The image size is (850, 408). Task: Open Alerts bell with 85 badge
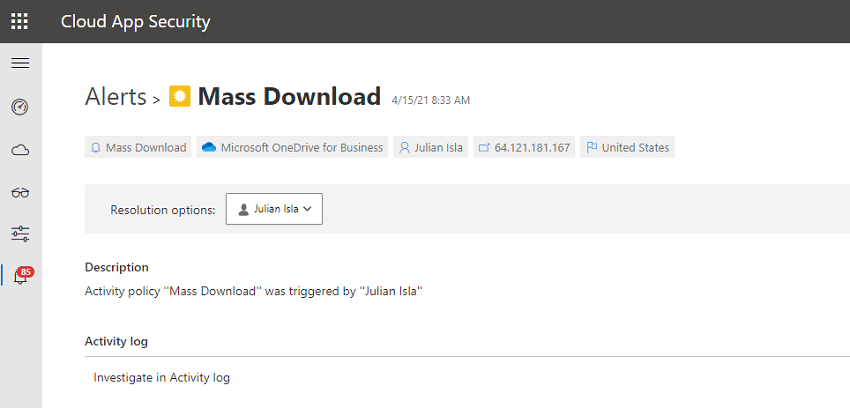click(22, 275)
